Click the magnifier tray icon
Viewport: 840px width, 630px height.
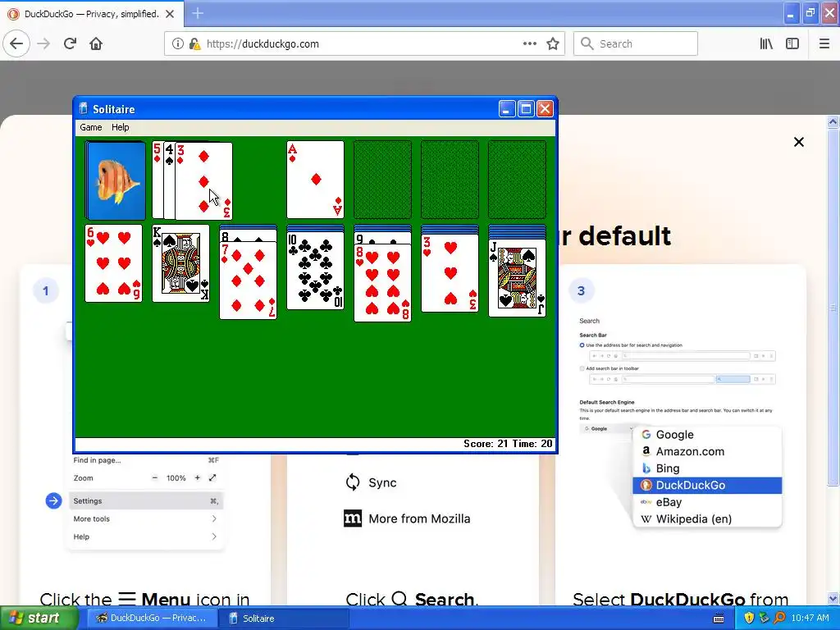pyautogui.click(x=779, y=618)
